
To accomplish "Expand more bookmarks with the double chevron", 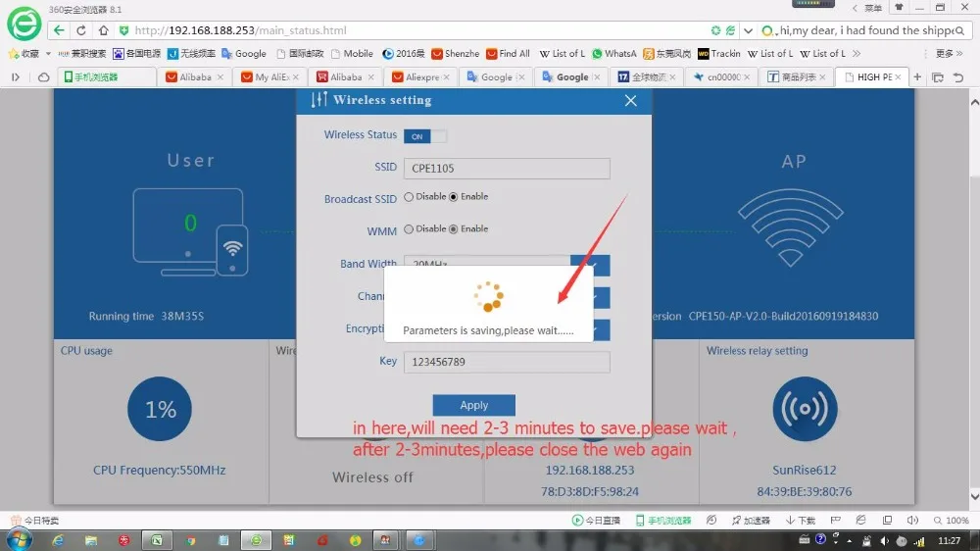I will pyautogui.click(x=857, y=54).
